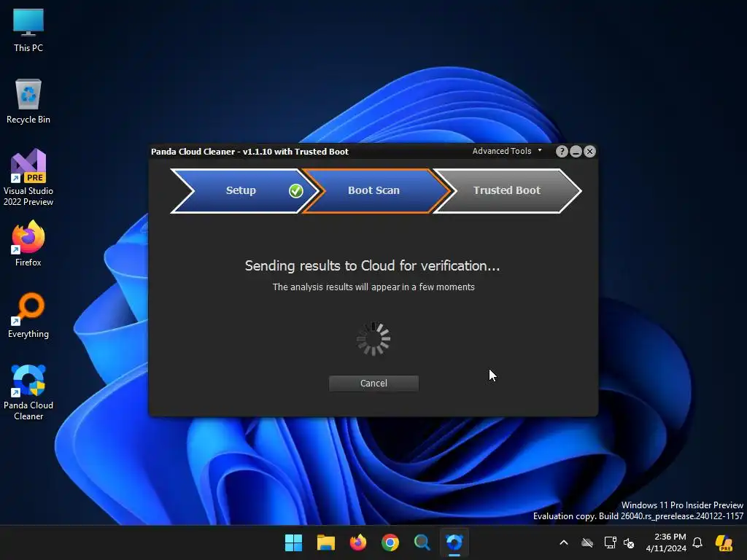This screenshot has width=747, height=560.
Task: Switch to Panda Cloud Cleaner taskbar icon
Action: pos(454,542)
